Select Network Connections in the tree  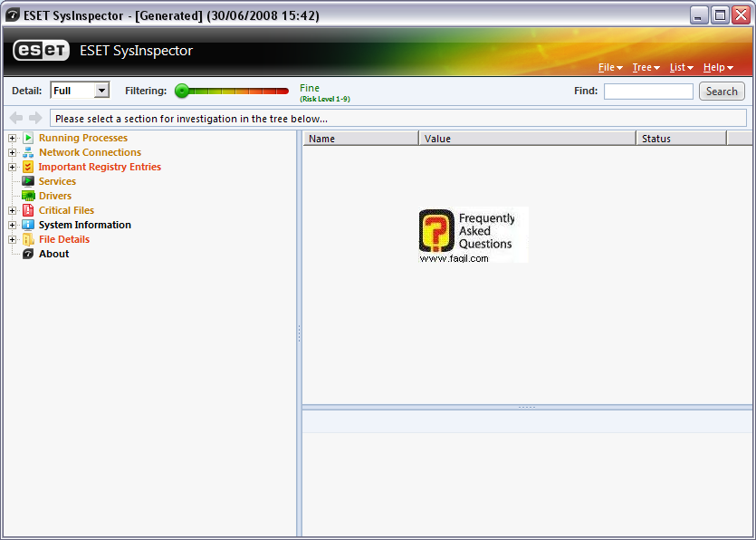tap(90, 152)
